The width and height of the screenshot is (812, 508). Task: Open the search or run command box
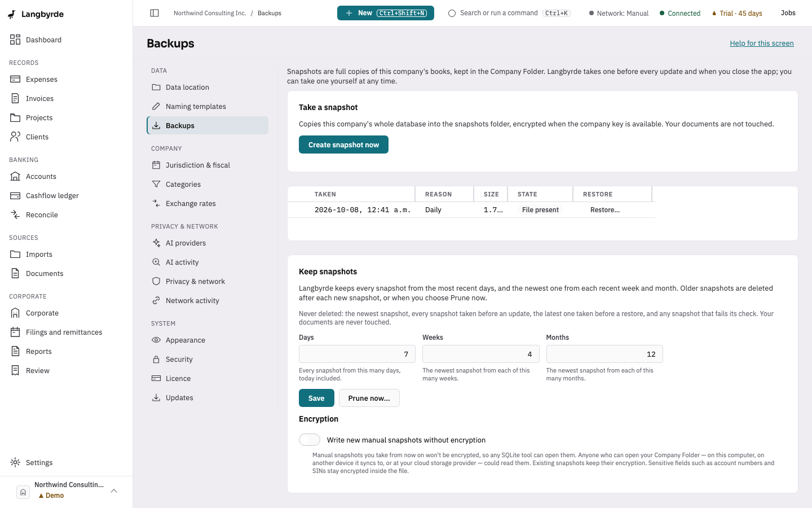click(509, 13)
